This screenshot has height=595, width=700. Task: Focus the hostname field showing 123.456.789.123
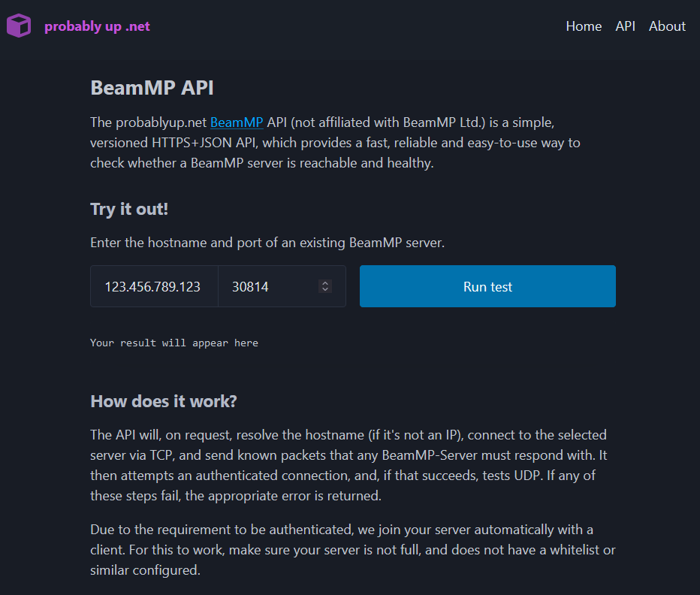(x=153, y=286)
